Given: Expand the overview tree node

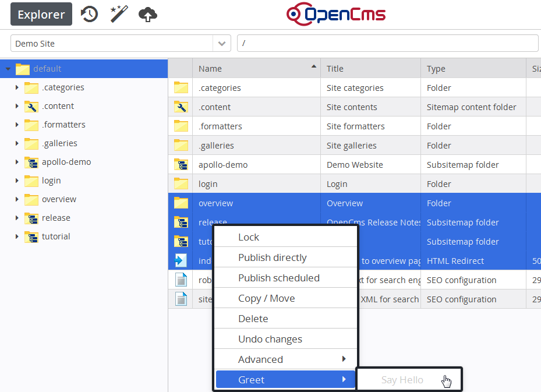Looking at the screenshot, I should click(x=16, y=199).
